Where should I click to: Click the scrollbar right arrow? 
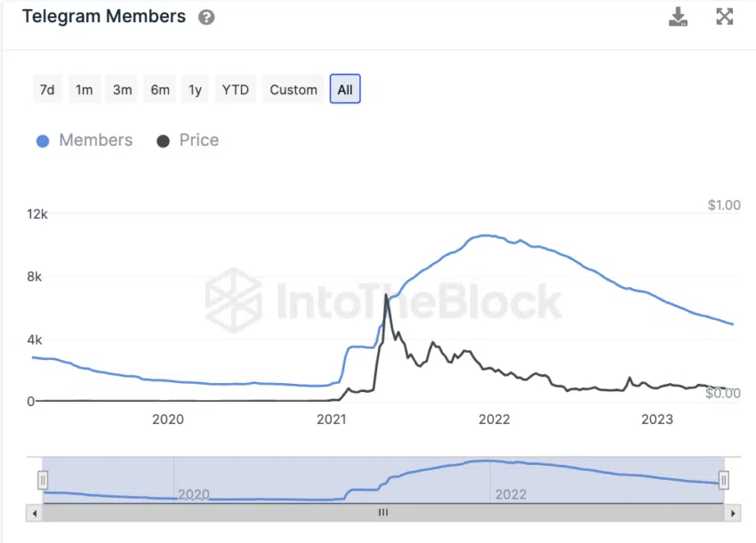733,513
